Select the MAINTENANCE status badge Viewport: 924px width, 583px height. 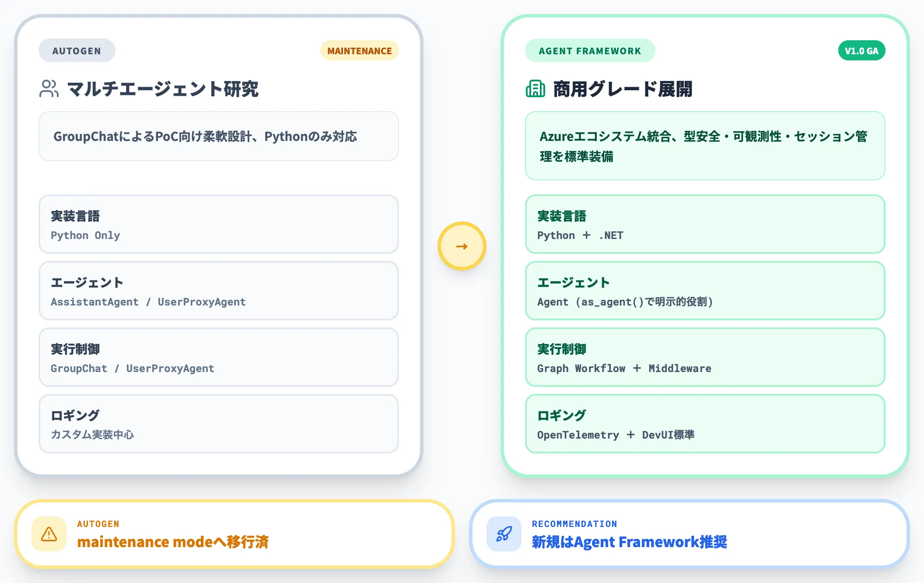coord(360,51)
